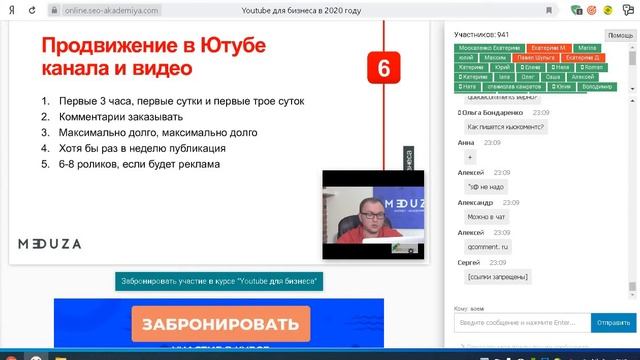This screenshot has height=360, width=640.
Task: Click the vertical tab above the webcam video
Action: point(409,158)
